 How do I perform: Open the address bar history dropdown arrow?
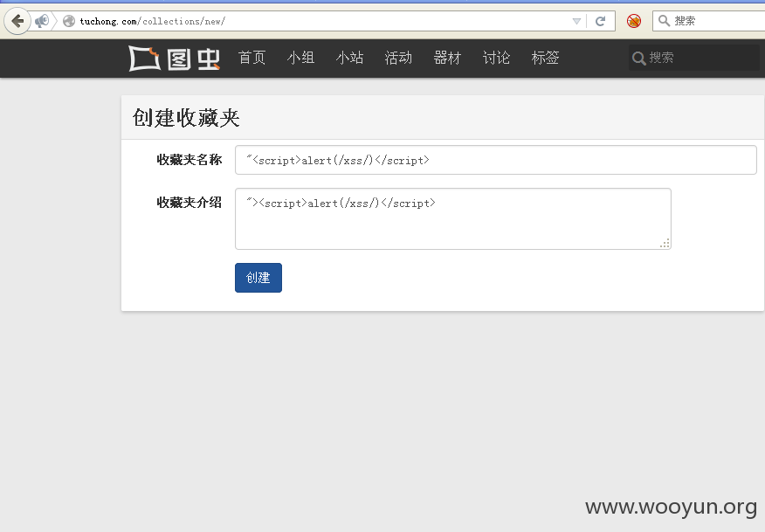(x=576, y=21)
